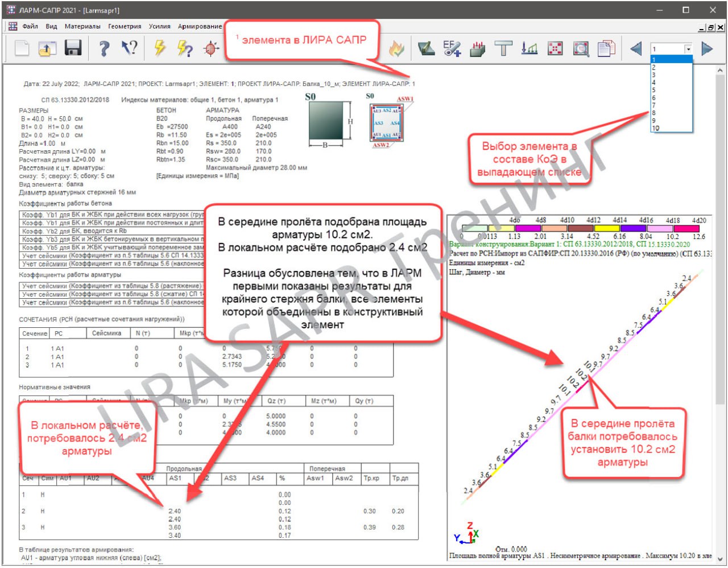Screen dimensions: 728x568
Task: Activate context help arrow-question icon
Action: (129, 48)
